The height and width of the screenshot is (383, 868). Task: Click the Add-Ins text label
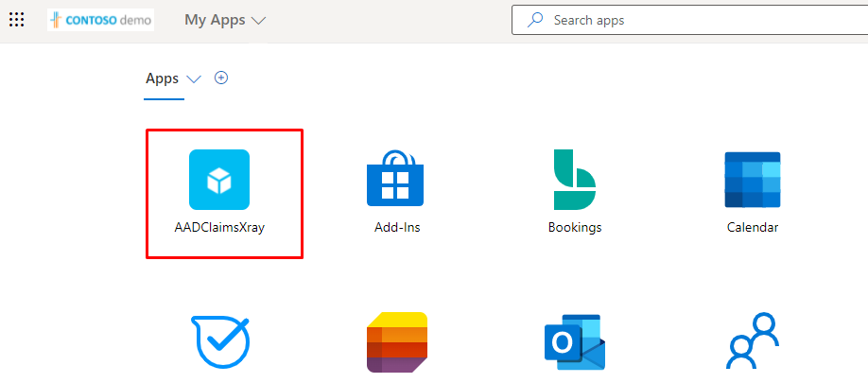click(397, 228)
